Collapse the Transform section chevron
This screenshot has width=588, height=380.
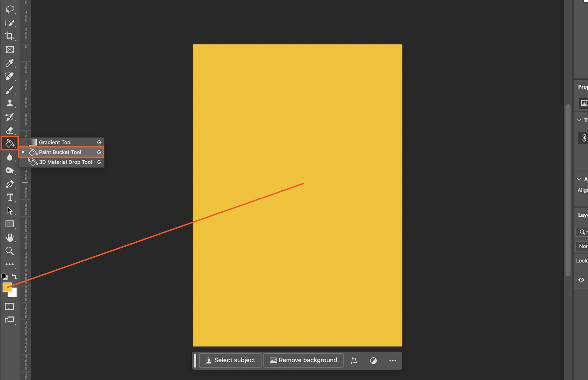pos(579,120)
